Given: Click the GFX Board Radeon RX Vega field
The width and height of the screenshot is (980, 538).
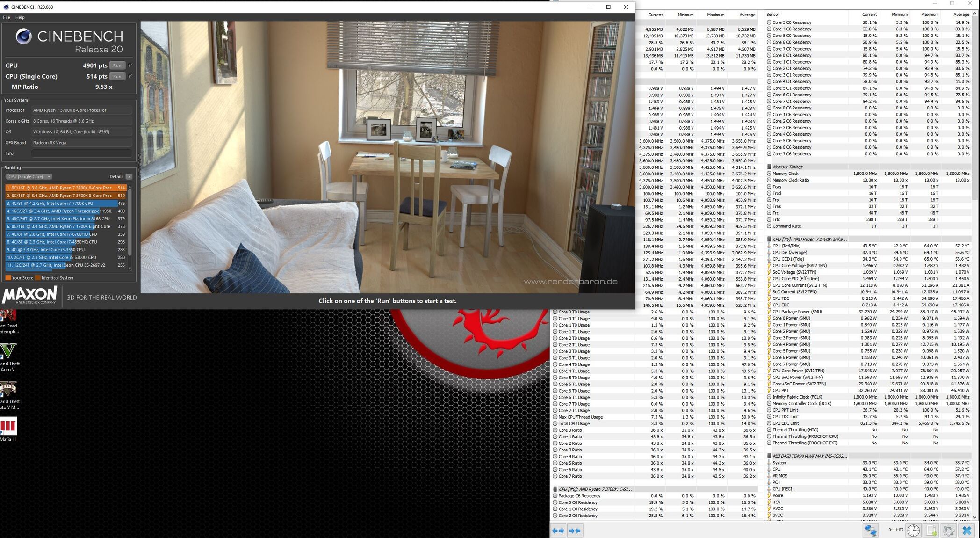Looking at the screenshot, I should (x=81, y=143).
